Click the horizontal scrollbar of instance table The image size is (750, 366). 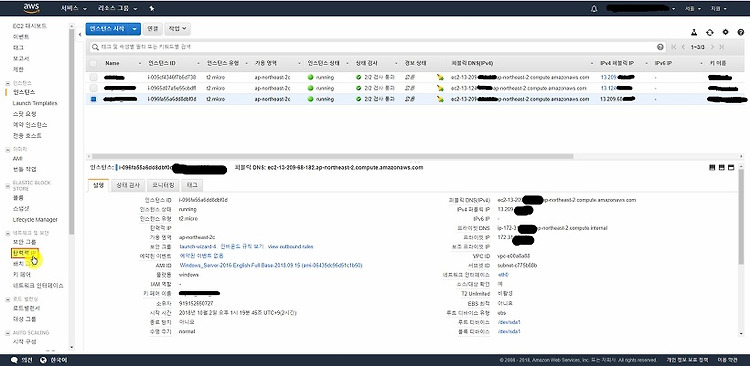click(x=332, y=156)
